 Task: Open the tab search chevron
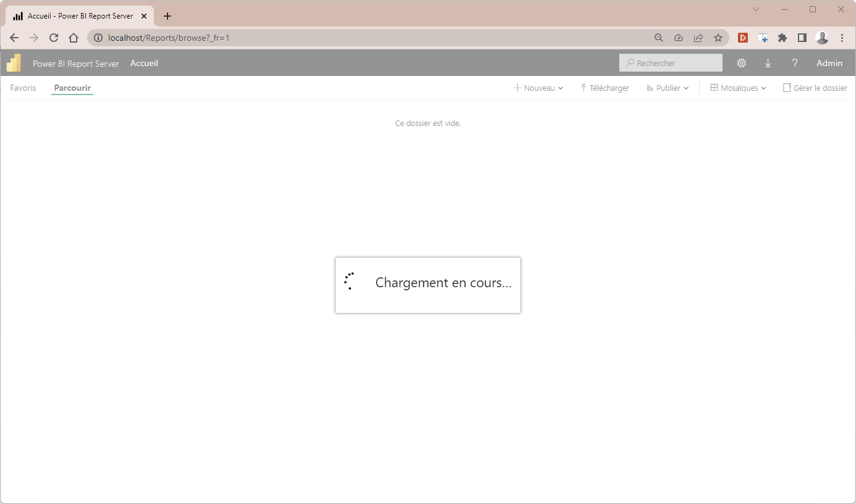(x=755, y=9)
